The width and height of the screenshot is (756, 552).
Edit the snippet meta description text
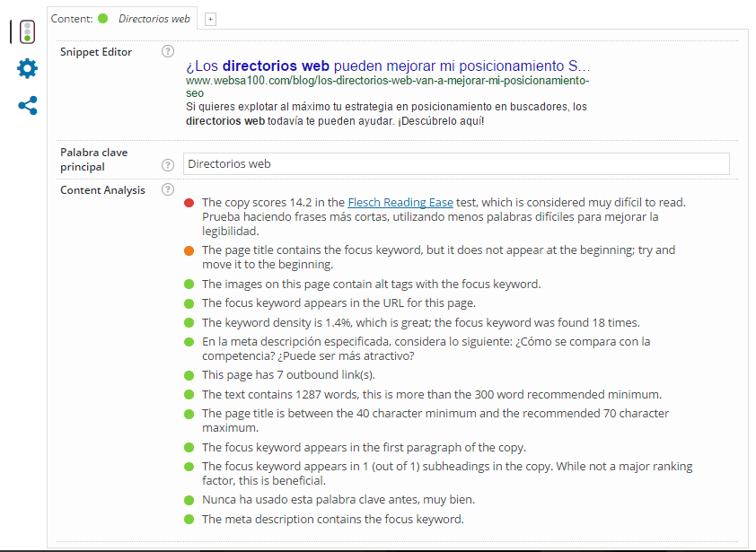pyautogui.click(x=386, y=113)
